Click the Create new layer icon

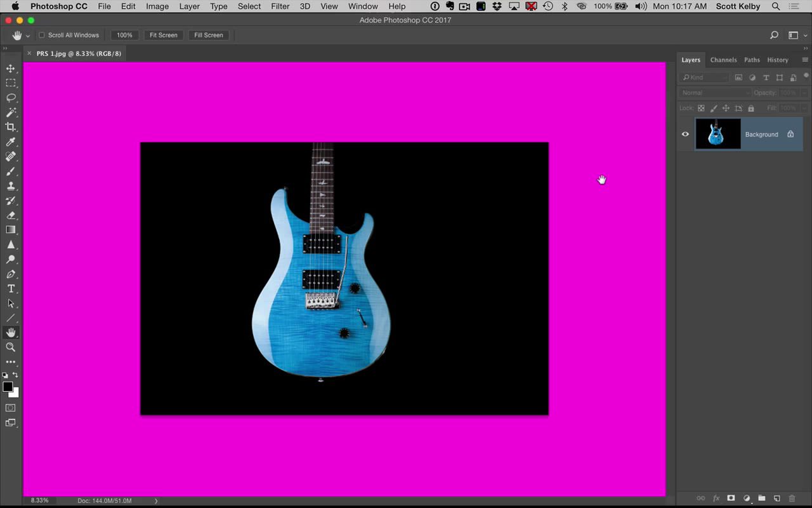click(x=776, y=498)
